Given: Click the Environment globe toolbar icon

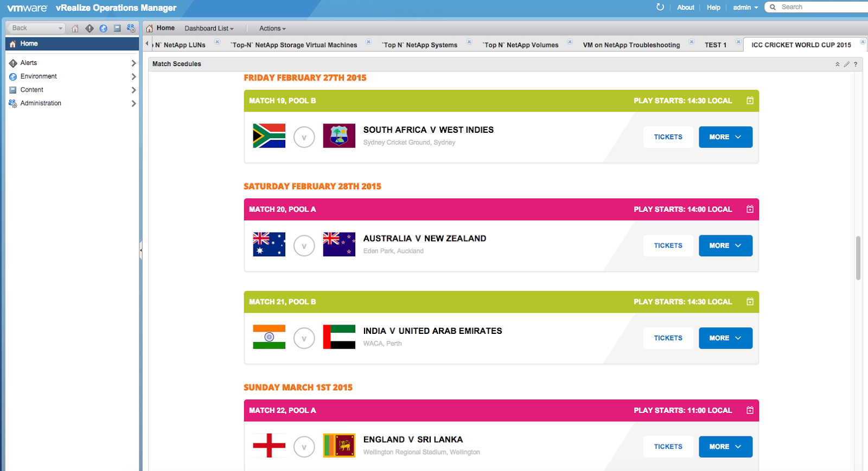Looking at the screenshot, I should (x=103, y=28).
